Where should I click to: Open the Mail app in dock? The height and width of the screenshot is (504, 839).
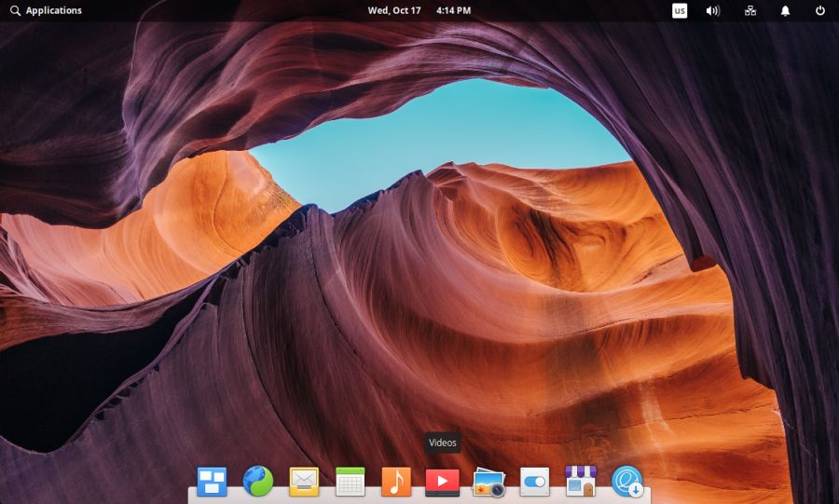tap(304, 482)
